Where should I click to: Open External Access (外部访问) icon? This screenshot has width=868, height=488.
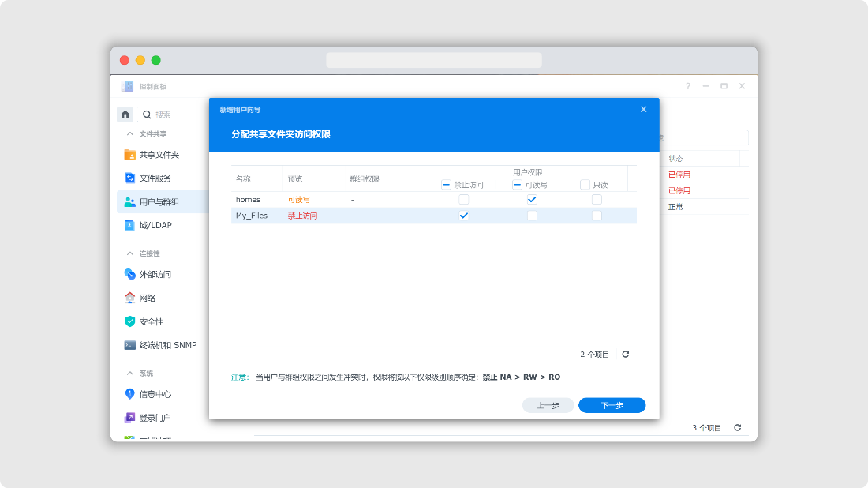click(130, 275)
